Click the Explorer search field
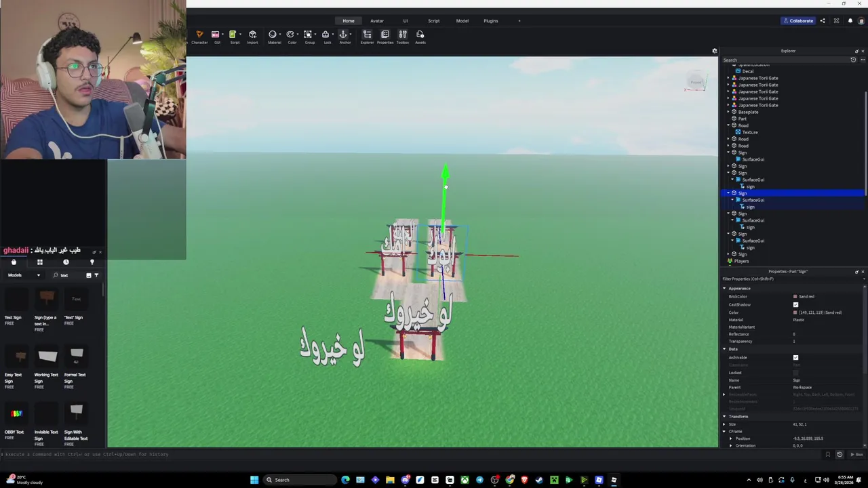Image resolution: width=868 pixels, height=488 pixels. pyautogui.click(x=785, y=60)
